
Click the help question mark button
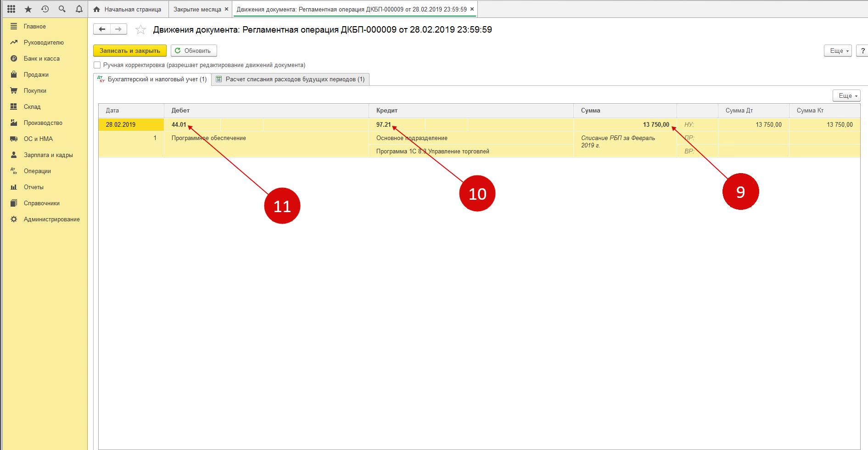[x=862, y=51]
